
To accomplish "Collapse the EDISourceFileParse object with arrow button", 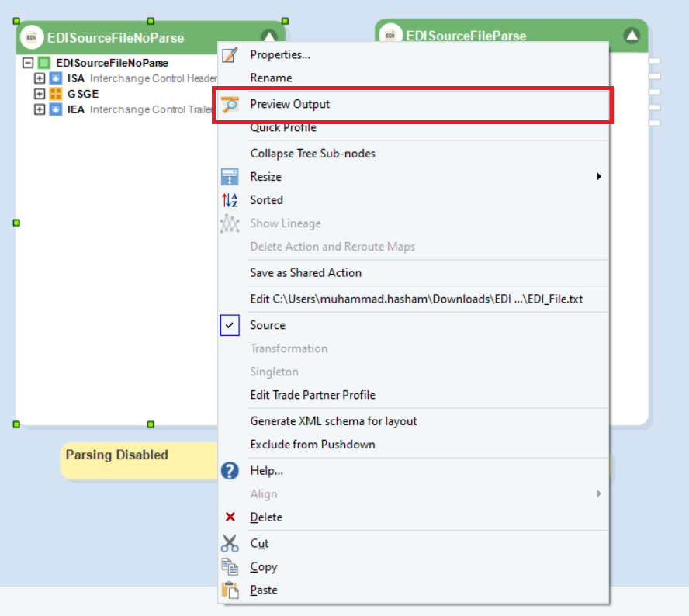I will (x=632, y=36).
